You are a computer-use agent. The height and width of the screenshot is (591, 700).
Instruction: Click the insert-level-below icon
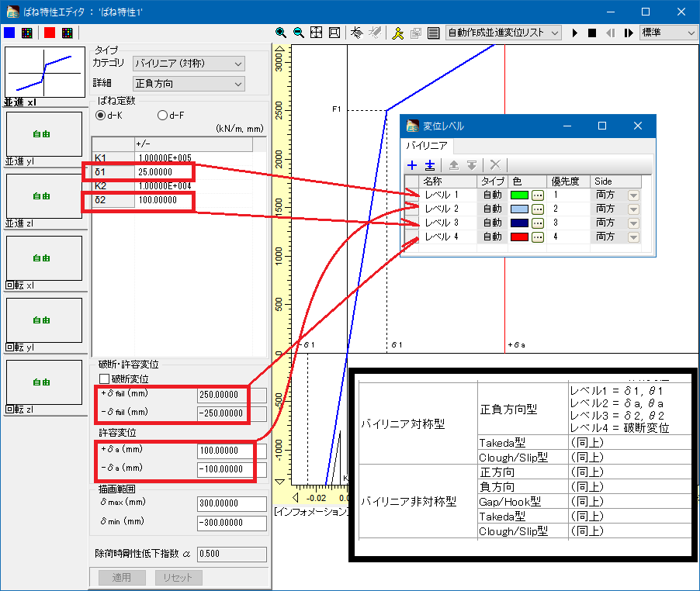(x=430, y=165)
